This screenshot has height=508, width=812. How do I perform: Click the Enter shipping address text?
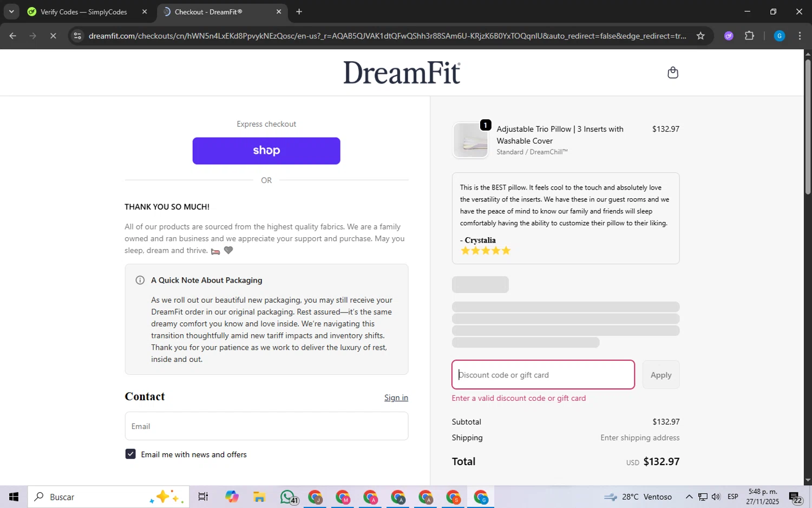tap(640, 438)
